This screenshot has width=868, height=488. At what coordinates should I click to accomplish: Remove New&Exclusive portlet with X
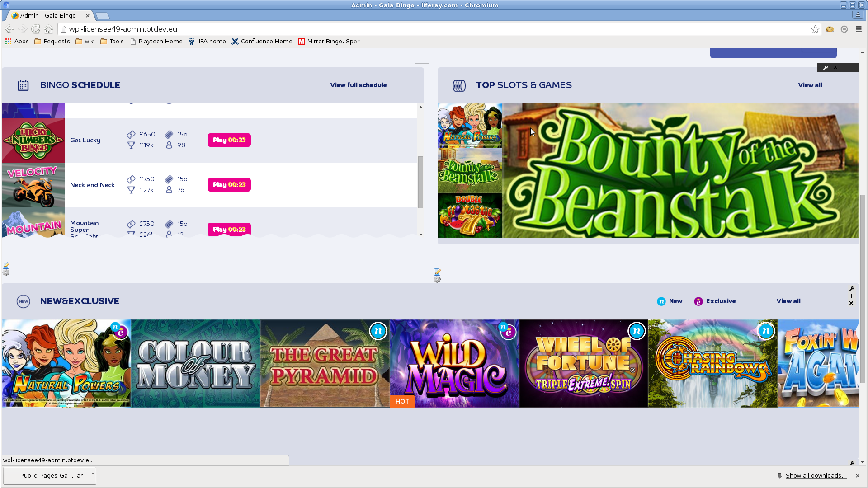[851, 303]
